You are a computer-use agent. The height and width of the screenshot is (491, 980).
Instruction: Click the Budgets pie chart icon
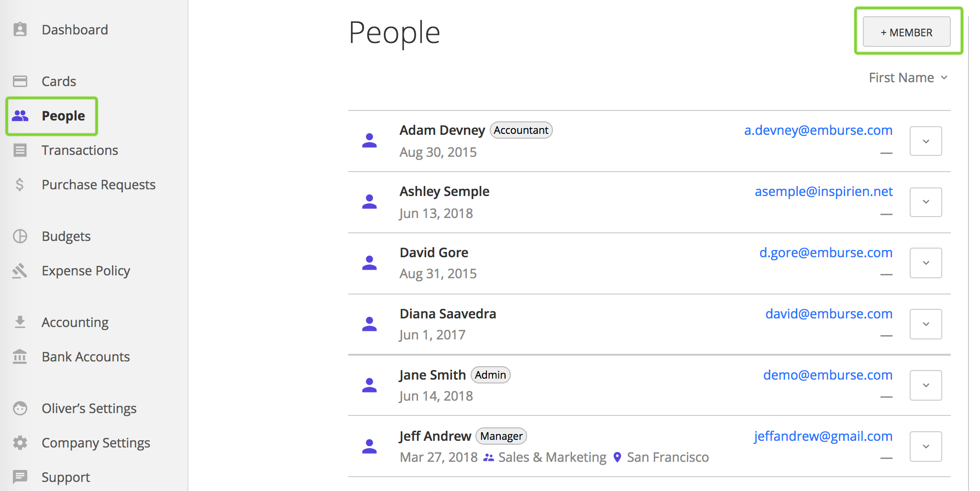pyautogui.click(x=20, y=236)
